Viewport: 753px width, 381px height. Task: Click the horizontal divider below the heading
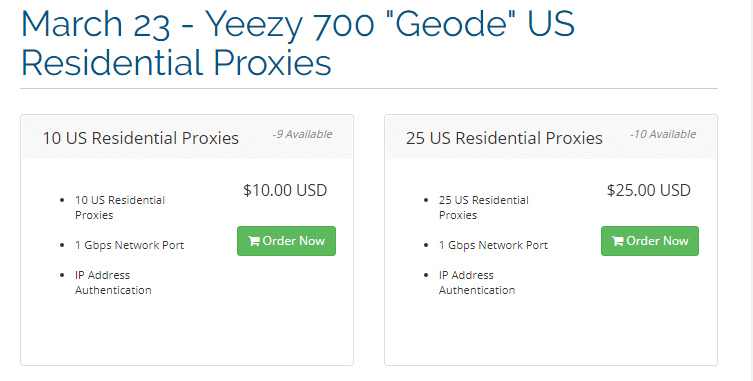click(369, 88)
